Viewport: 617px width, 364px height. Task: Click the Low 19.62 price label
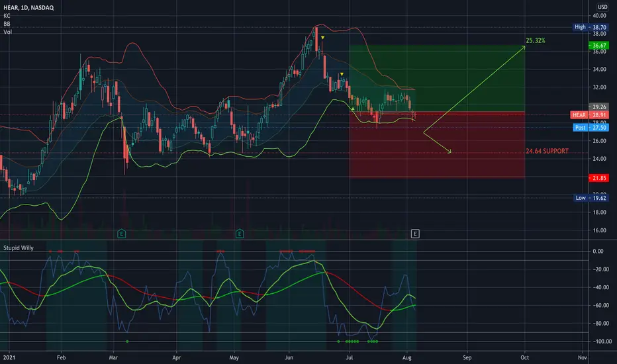tap(591, 198)
